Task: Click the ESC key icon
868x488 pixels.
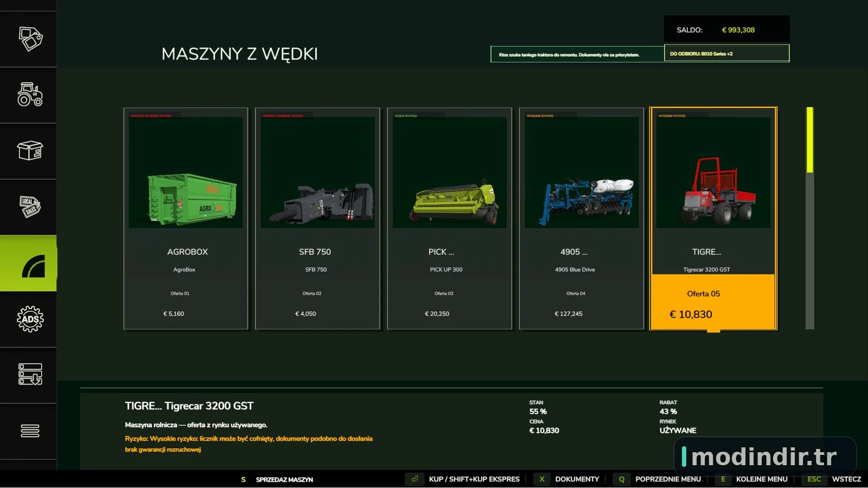Action: click(814, 479)
